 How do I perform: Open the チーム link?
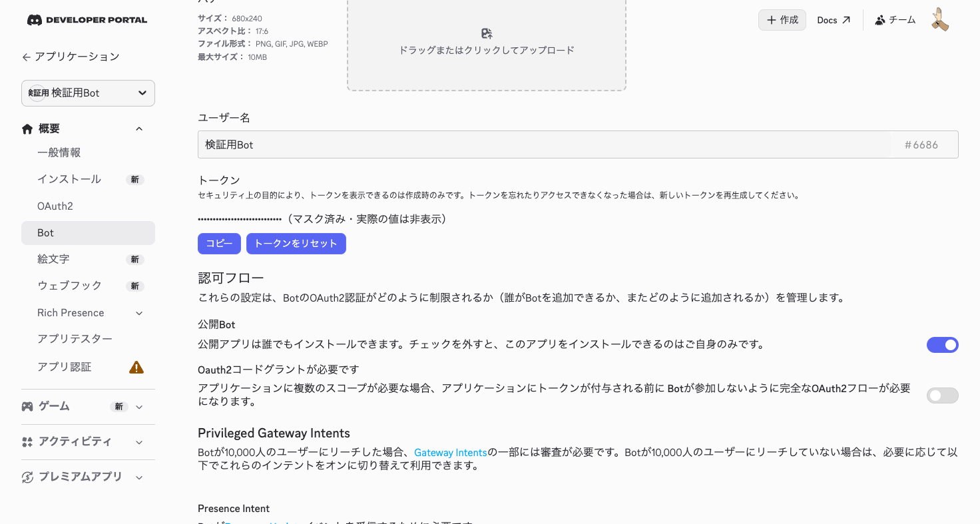(895, 20)
